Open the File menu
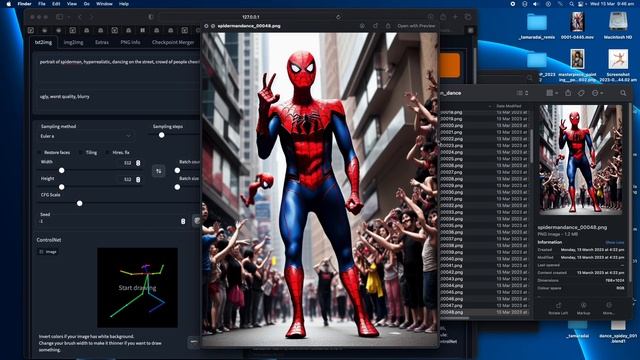 tap(42, 4)
